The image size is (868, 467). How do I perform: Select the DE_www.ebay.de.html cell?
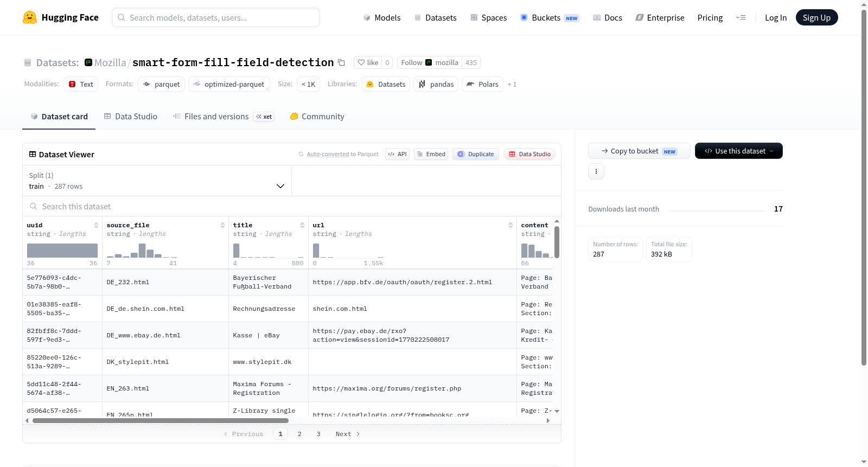tap(165, 335)
